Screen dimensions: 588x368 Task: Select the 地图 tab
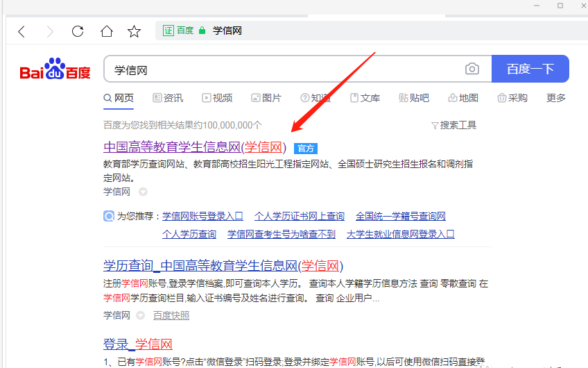[463, 98]
